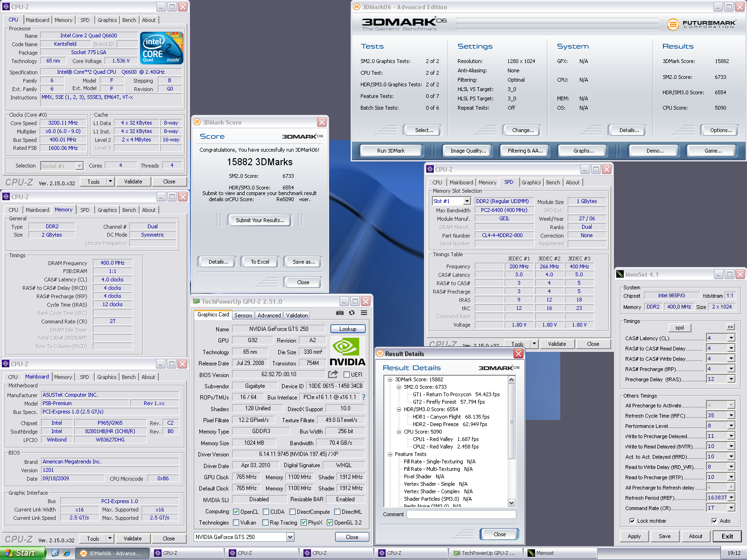Click the Result Details scrollbar down arrow
The image size is (747, 560).
[512, 503]
